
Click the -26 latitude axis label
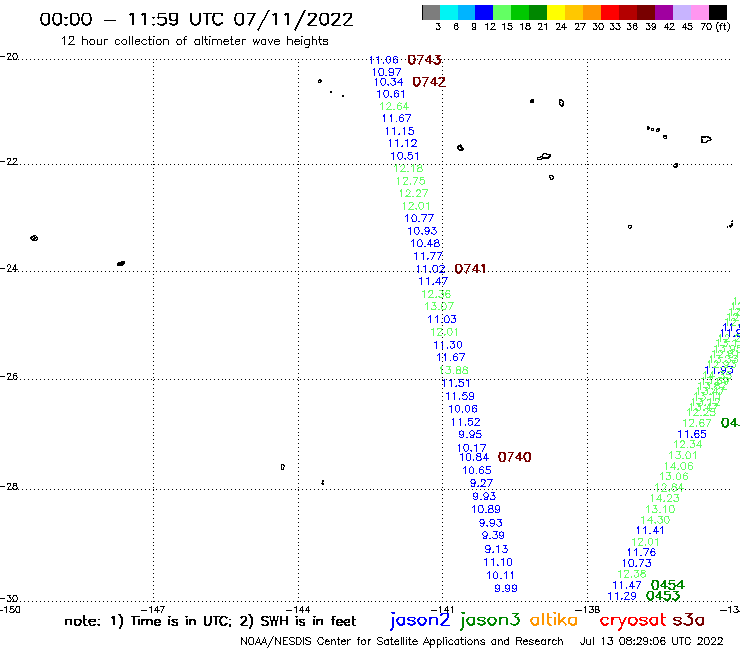point(9,376)
